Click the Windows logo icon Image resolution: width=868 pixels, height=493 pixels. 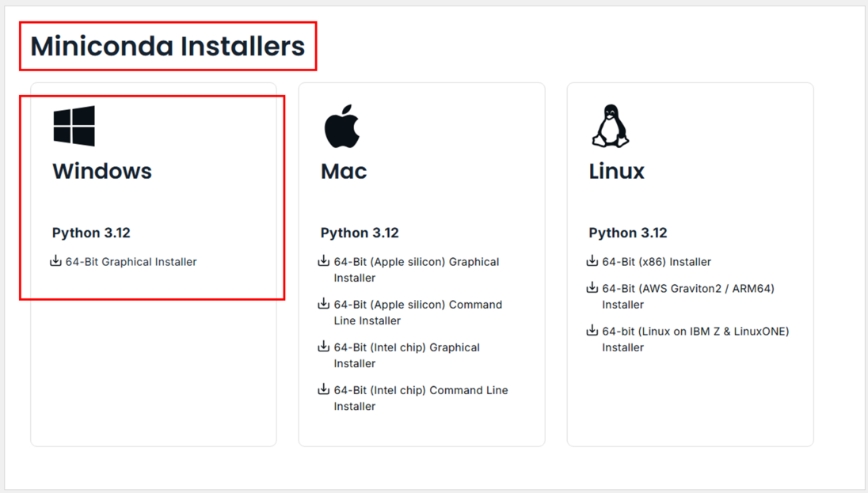click(x=74, y=126)
